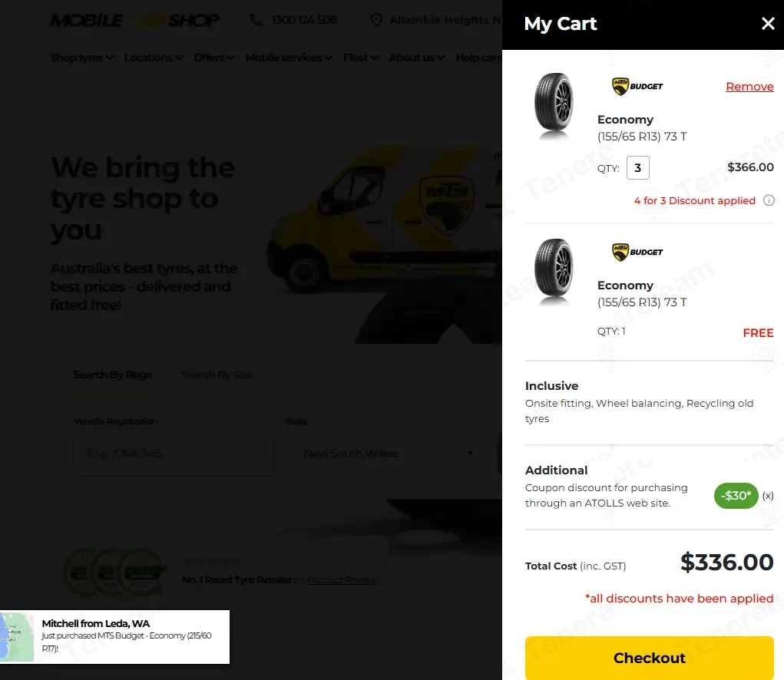This screenshot has height=680, width=784.
Task: Click the Remove link for Economy tyre
Action: tap(749, 87)
